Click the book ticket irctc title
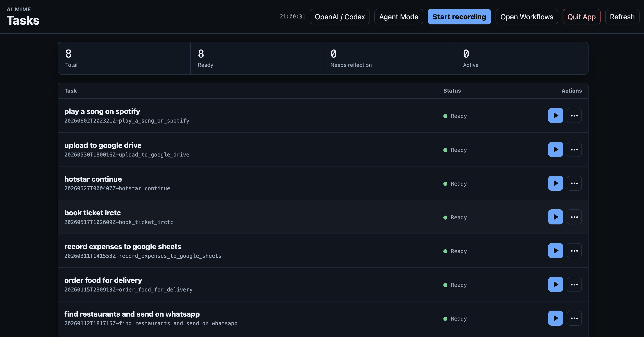The width and height of the screenshot is (644, 337). (x=93, y=213)
